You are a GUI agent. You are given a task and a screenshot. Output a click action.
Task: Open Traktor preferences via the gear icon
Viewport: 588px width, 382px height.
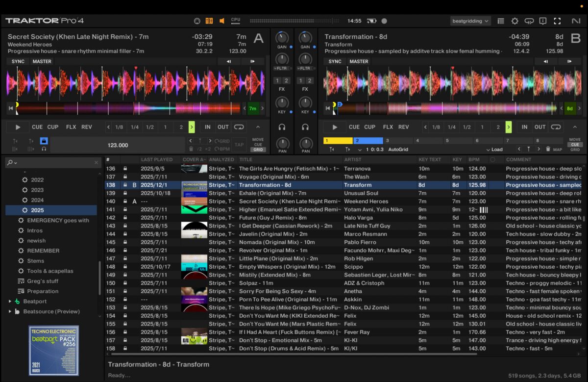[514, 21]
